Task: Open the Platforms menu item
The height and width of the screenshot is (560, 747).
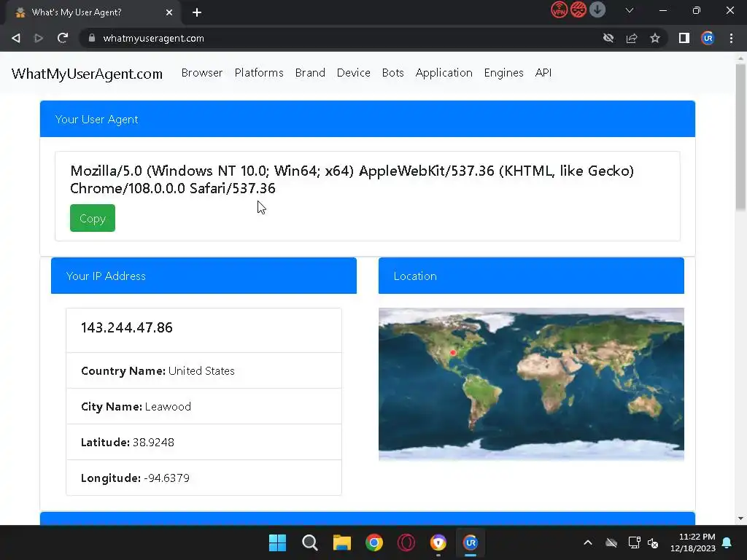Action: pos(259,73)
